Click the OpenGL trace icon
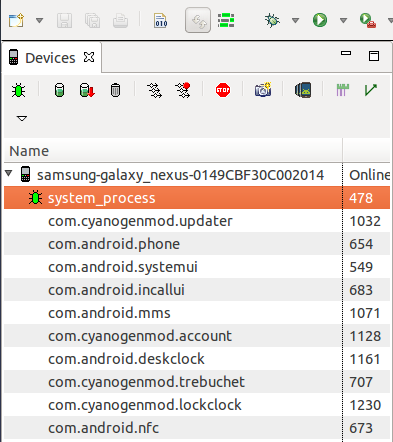This screenshot has width=393, height=442. pyautogui.click(x=370, y=90)
